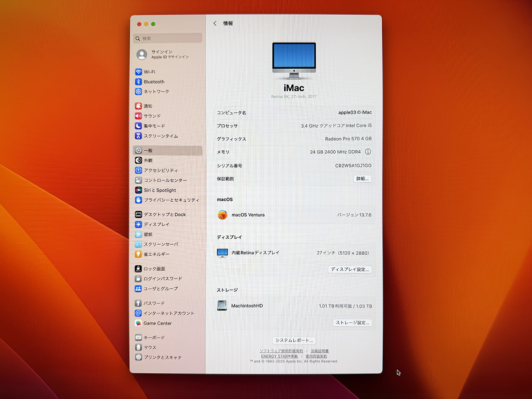
Task: Open the 使用許諾契約 link in footer
Action: [317, 356]
